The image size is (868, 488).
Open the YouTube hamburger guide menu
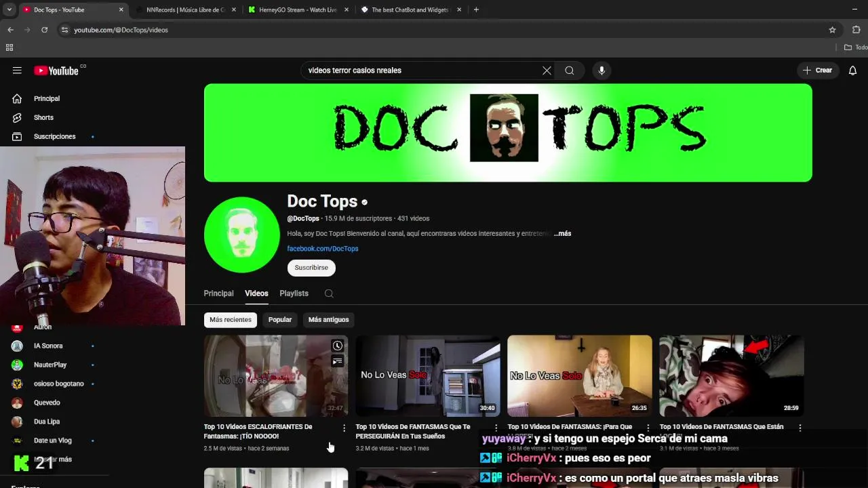click(17, 70)
